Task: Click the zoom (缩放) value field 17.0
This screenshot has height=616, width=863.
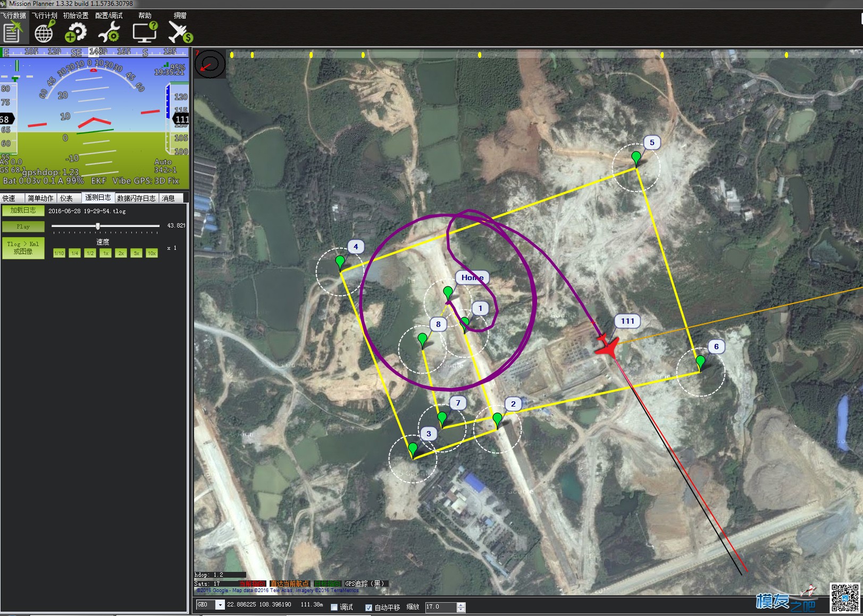Action: (441, 607)
